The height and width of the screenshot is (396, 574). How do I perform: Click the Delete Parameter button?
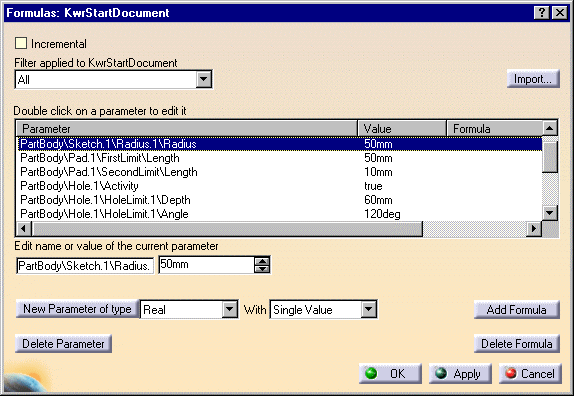coord(63,344)
